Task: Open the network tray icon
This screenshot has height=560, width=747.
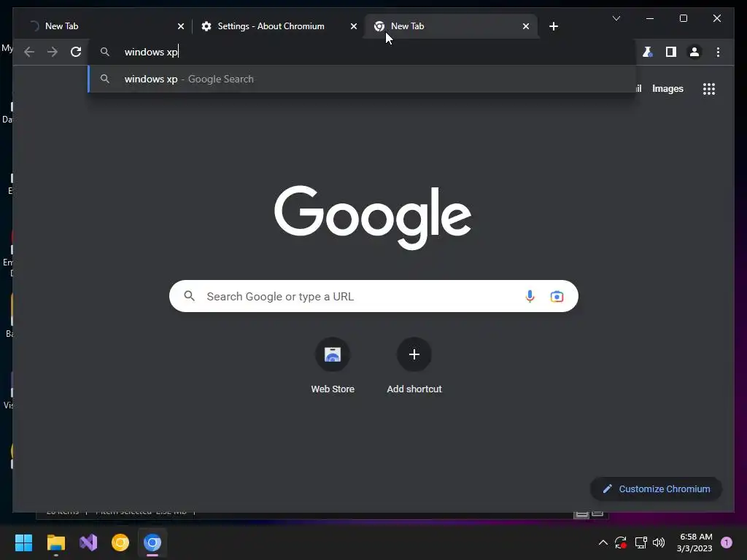Action: point(640,542)
